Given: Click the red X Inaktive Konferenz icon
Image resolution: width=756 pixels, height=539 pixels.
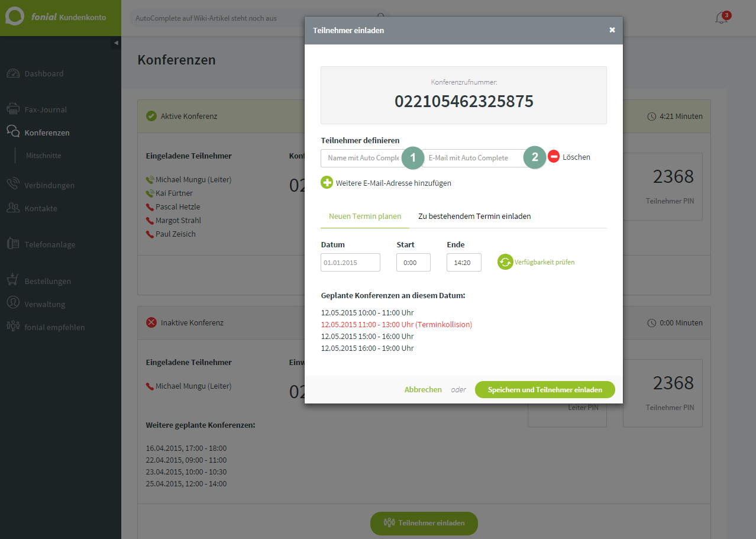Looking at the screenshot, I should pos(151,322).
